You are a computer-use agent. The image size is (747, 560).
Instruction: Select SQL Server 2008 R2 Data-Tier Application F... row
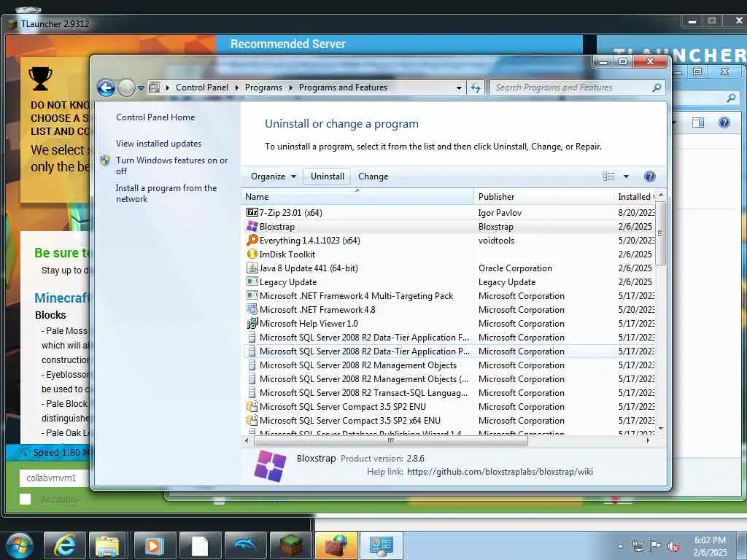(450, 337)
